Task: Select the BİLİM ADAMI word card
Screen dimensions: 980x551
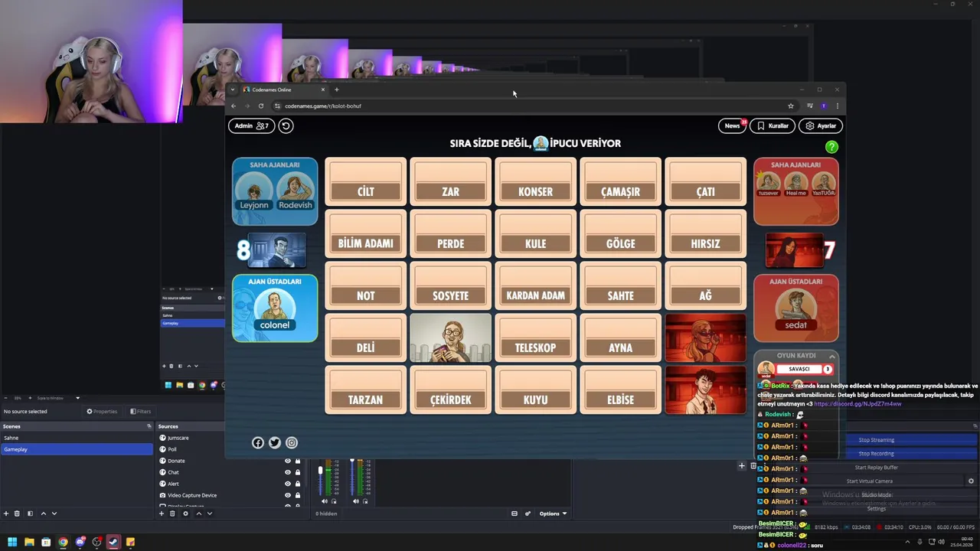Action: pyautogui.click(x=365, y=233)
